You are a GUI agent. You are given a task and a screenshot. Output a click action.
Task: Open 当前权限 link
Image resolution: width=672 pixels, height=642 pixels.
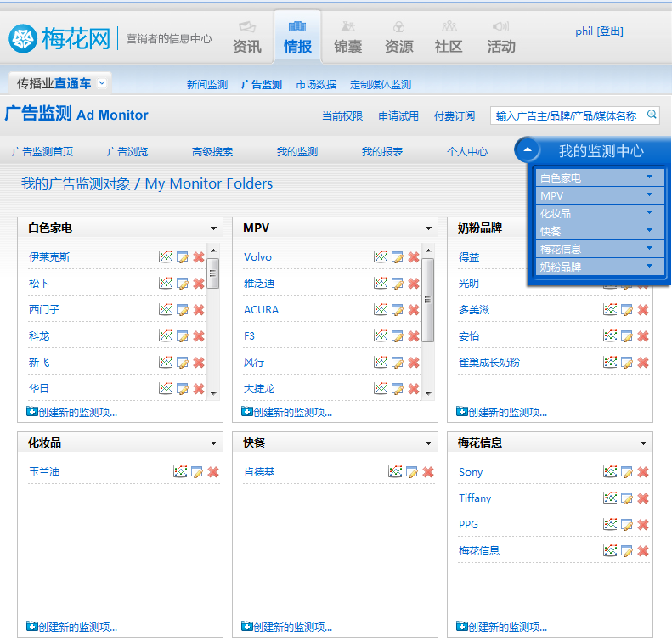tap(342, 116)
